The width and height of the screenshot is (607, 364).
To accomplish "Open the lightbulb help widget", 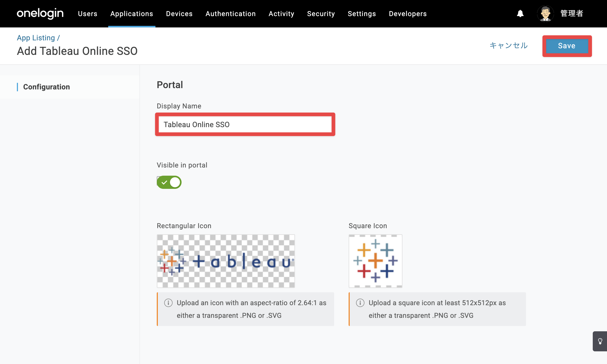I will 600,341.
